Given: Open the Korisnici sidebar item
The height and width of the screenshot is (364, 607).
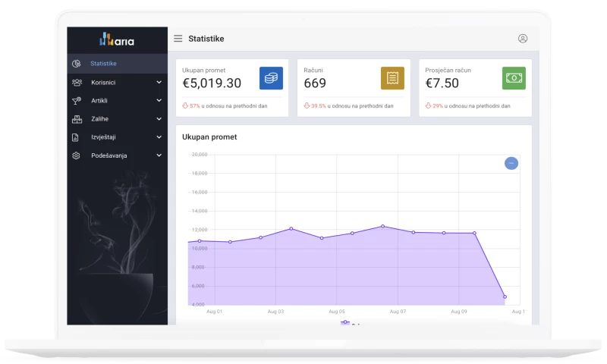Looking at the screenshot, I should (118, 83).
